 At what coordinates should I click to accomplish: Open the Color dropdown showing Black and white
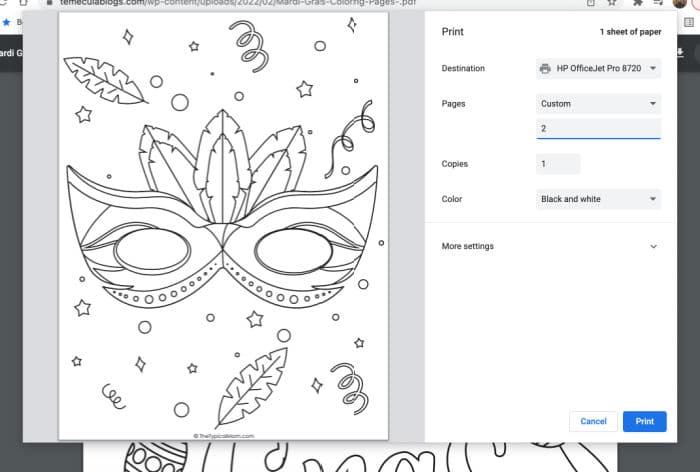[x=598, y=199]
